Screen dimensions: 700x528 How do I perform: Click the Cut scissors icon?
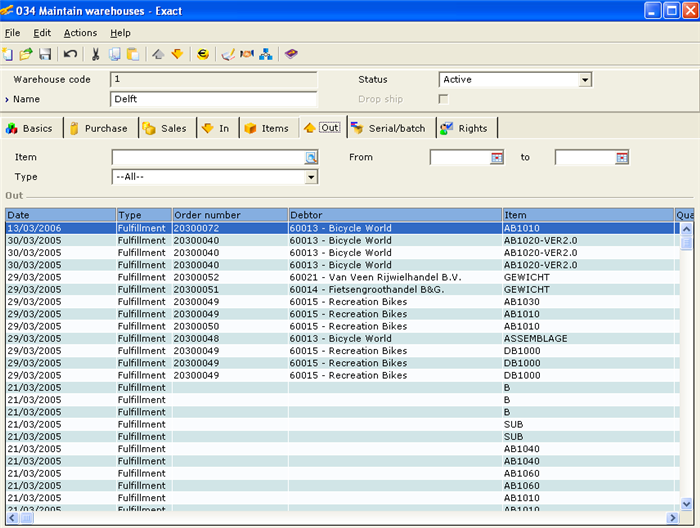pos(95,54)
